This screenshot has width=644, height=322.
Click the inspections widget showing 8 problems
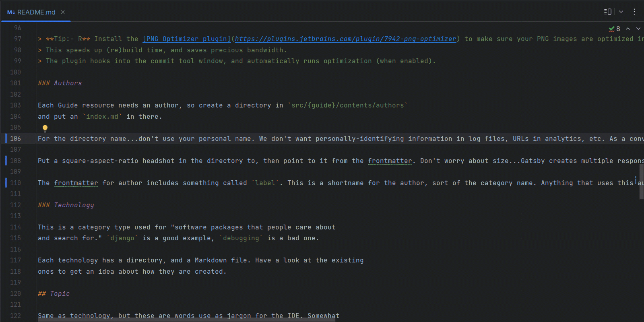tap(615, 29)
